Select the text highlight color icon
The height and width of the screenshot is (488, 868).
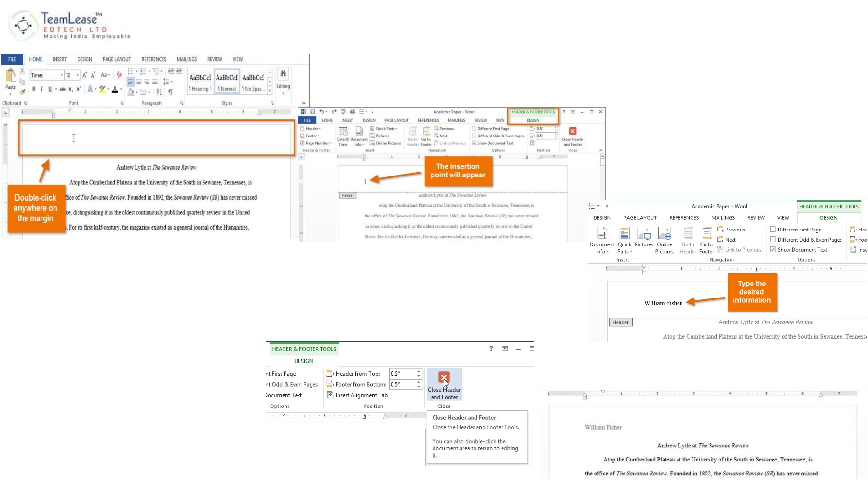pyautogui.click(x=102, y=89)
